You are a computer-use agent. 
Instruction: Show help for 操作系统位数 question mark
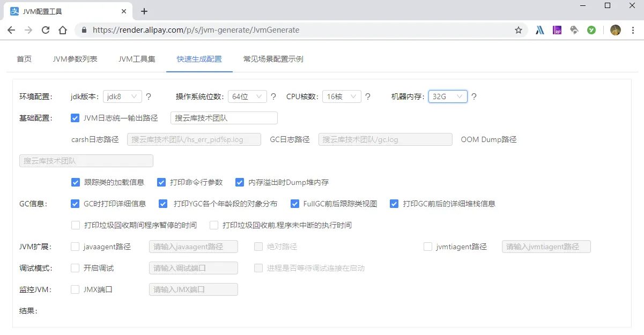click(273, 97)
